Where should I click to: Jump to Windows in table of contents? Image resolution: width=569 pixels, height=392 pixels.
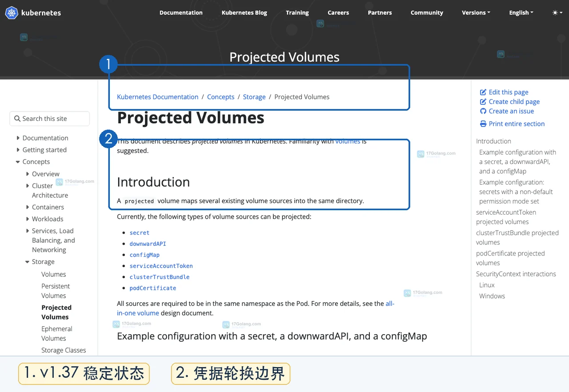[492, 296]
